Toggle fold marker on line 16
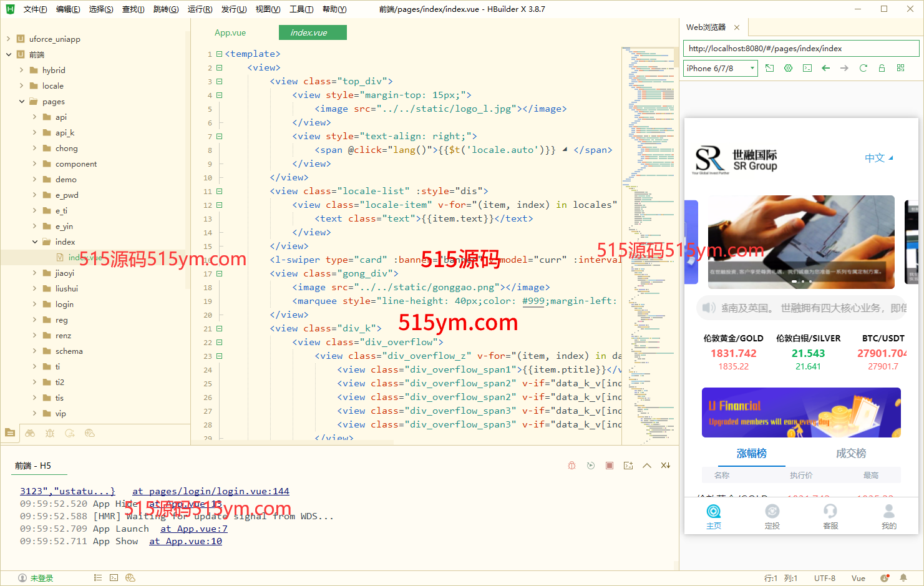 pyautogui.click(x=219, y=260)
